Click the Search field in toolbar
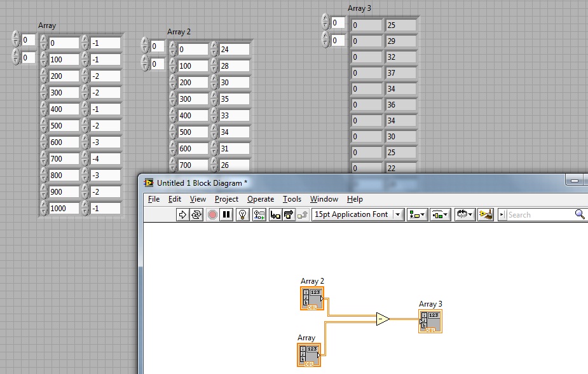Image resolution: width=588 pixels, height=374 pixels. pyautogui.click(x=540, y=215)
